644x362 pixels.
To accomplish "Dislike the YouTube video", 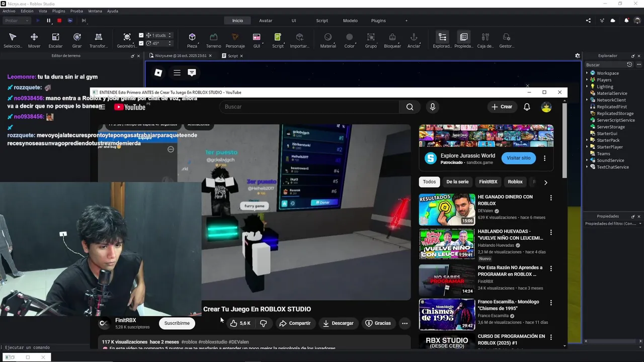I will 263,323.
